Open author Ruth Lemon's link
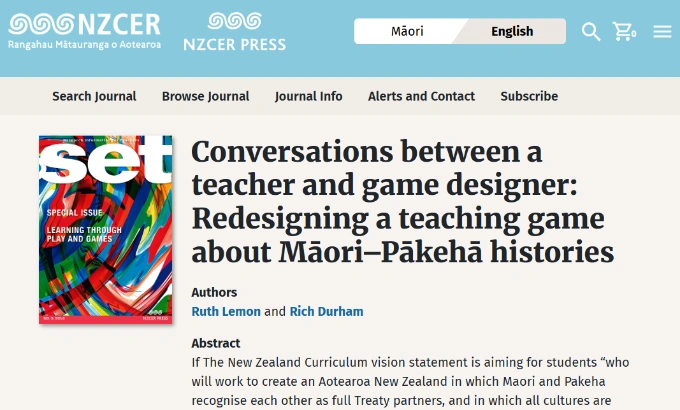This screenshot has width=680, height=410. (226, 312)
